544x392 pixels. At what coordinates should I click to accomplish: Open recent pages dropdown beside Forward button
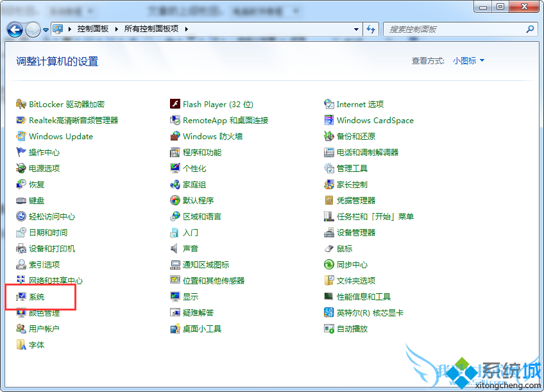coord(46,30)
